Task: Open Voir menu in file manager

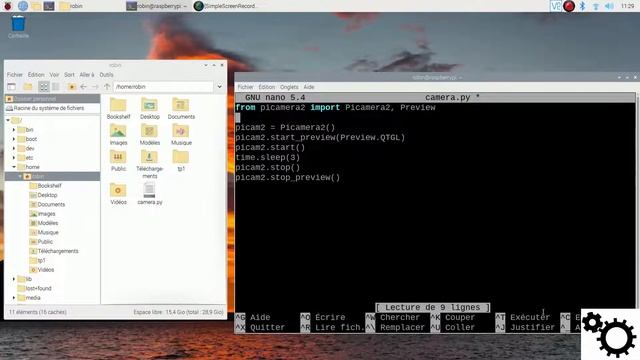Action: (x=54, y=75)
